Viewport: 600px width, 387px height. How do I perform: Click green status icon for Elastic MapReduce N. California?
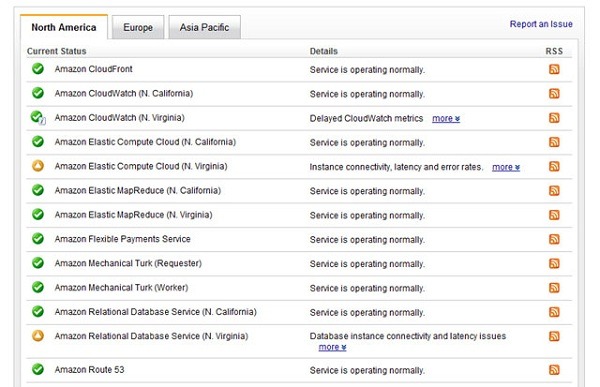point(38,190)
